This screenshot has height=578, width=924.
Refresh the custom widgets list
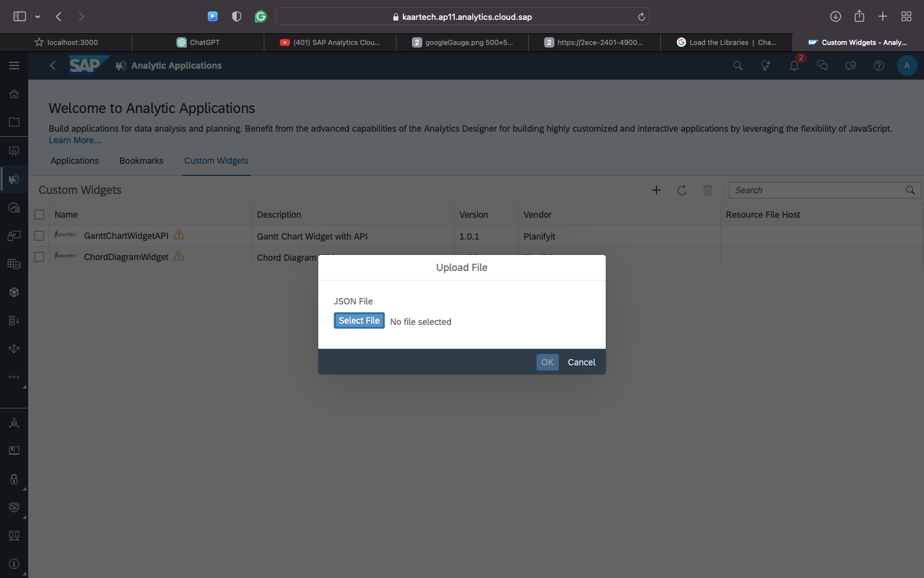(682, 190)
